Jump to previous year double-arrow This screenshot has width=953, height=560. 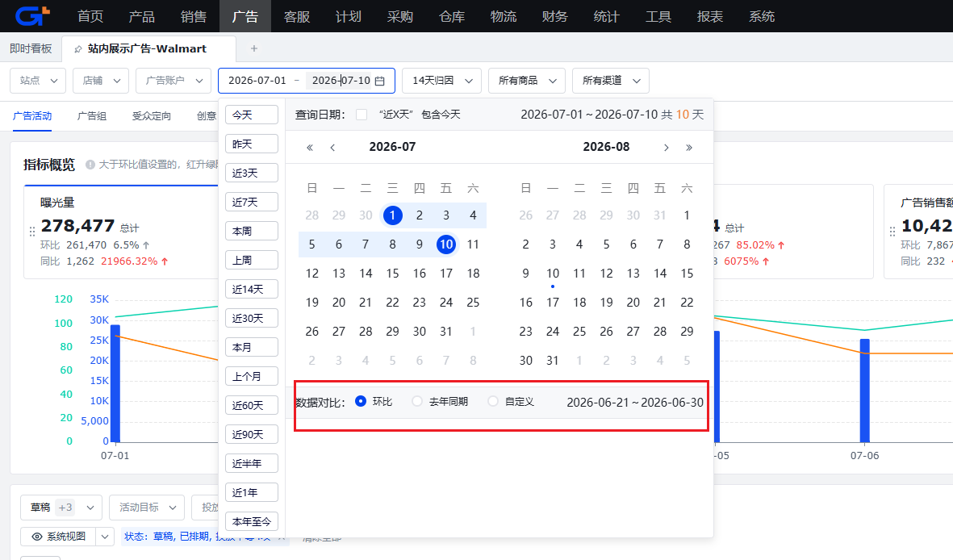point(310,147)
